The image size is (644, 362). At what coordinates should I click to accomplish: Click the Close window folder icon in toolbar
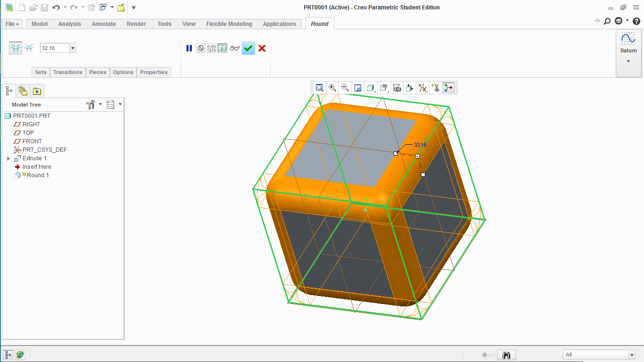(121, 8)
